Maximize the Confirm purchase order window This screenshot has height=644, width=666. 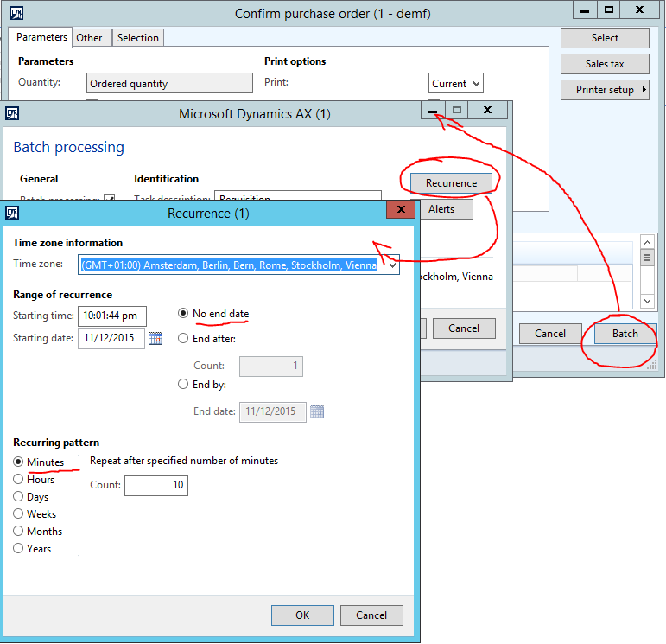pos(609,10)
